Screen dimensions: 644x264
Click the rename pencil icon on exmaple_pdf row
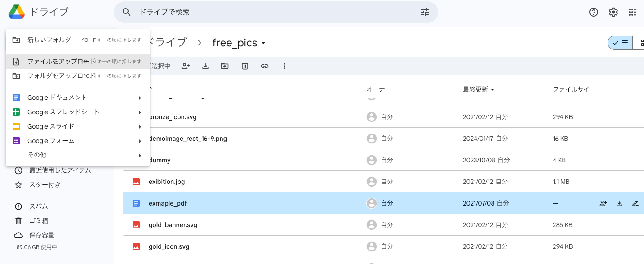[x=635, y=203]
